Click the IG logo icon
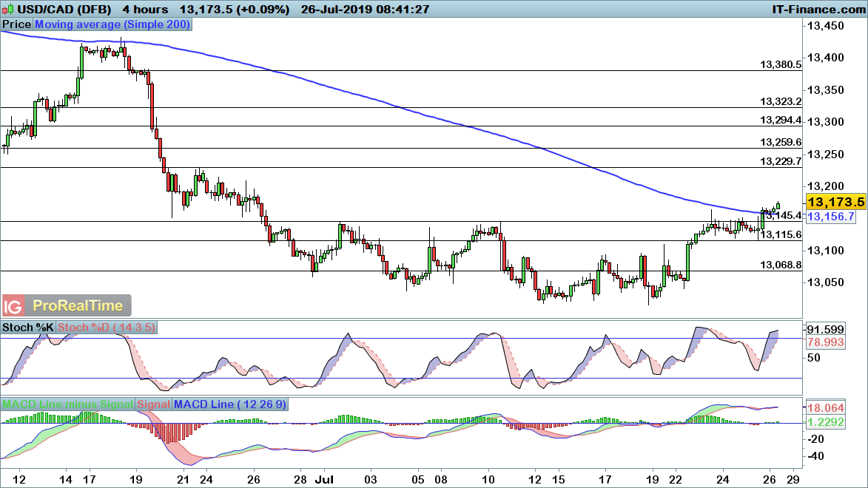Screen dimensions: 868x488 [13, 306]
